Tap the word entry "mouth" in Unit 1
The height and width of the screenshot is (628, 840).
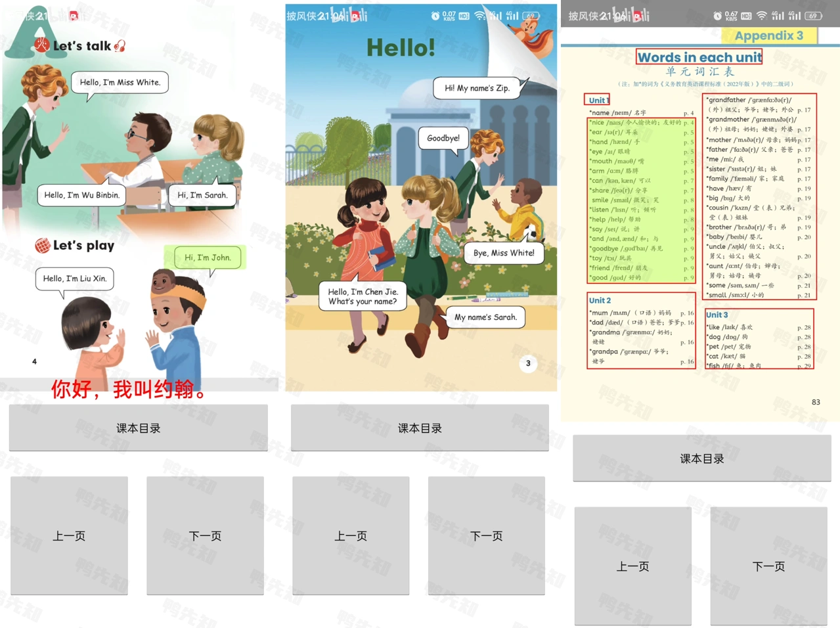point(641,161)
